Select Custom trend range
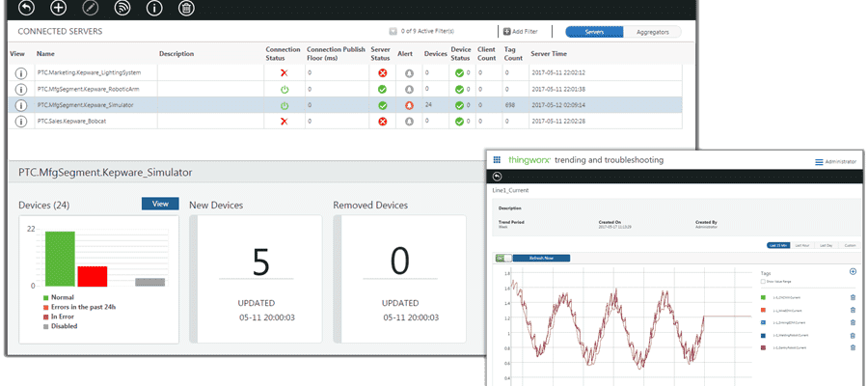The width and height of the screenshot is (868, 386). [x=849, y=245]
